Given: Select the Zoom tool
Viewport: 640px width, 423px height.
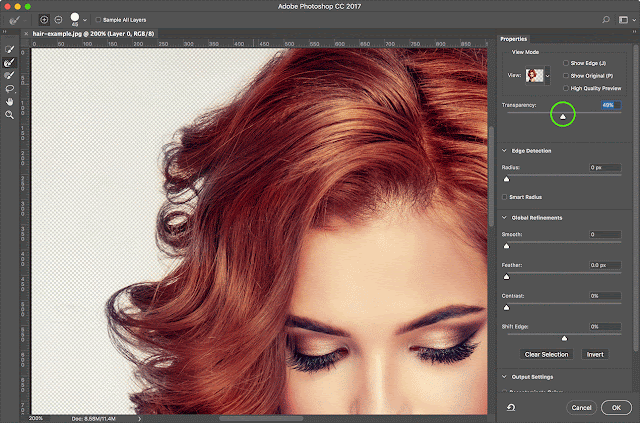Looking at the screenshot, I should (x=10, y=115).
